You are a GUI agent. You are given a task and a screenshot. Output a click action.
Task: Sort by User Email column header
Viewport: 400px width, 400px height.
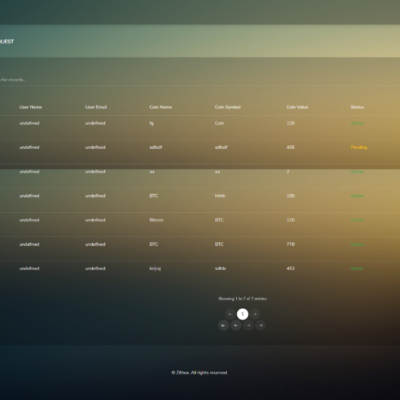96,107
